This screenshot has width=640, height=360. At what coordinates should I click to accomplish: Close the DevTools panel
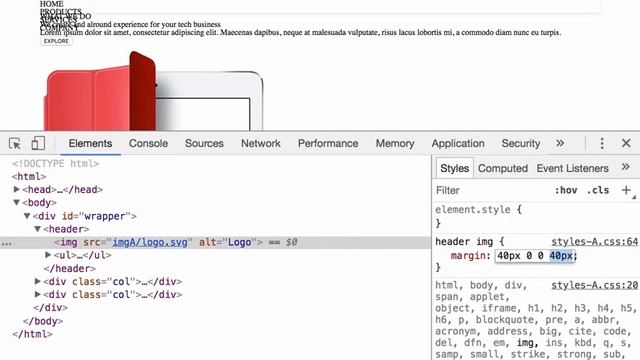click(x=626, y=143)
